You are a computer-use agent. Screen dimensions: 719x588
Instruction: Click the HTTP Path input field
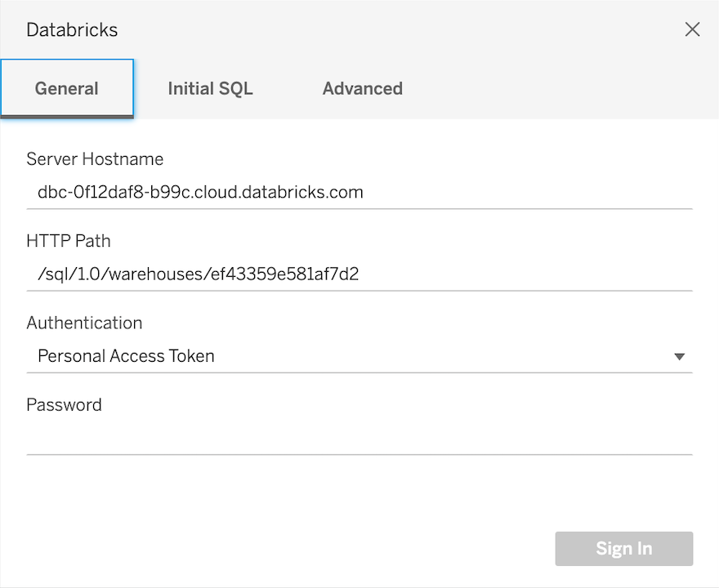[x=359, y=274]
